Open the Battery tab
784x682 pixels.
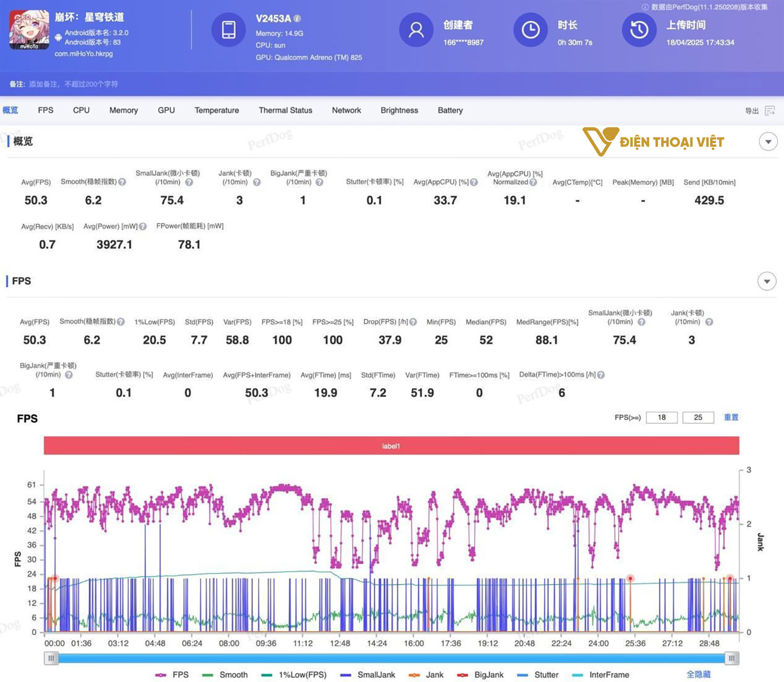pyautogui.click(x=450, y=110)
